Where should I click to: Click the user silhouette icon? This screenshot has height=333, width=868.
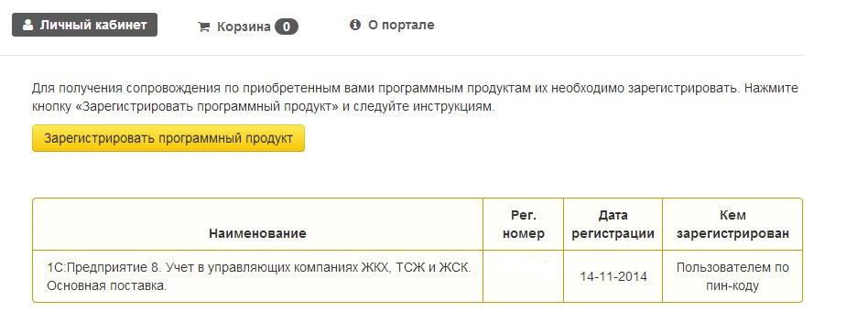27,25
